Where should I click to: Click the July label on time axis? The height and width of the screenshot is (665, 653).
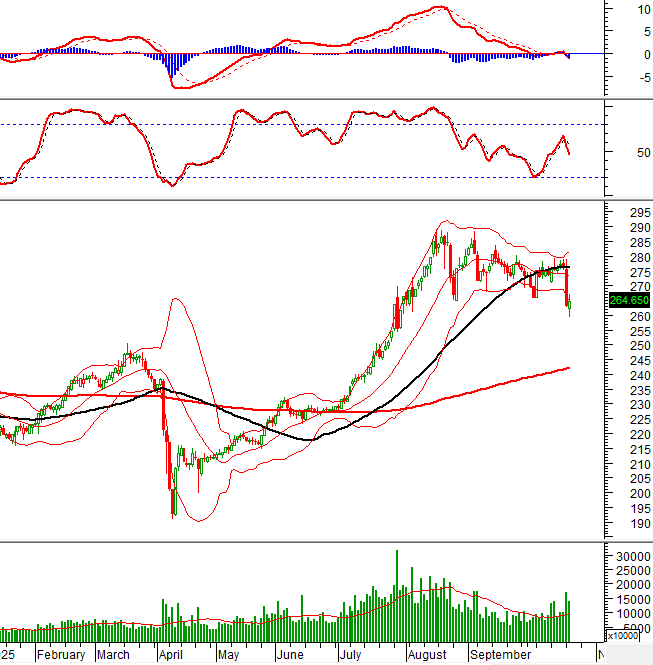coord(350,655)
